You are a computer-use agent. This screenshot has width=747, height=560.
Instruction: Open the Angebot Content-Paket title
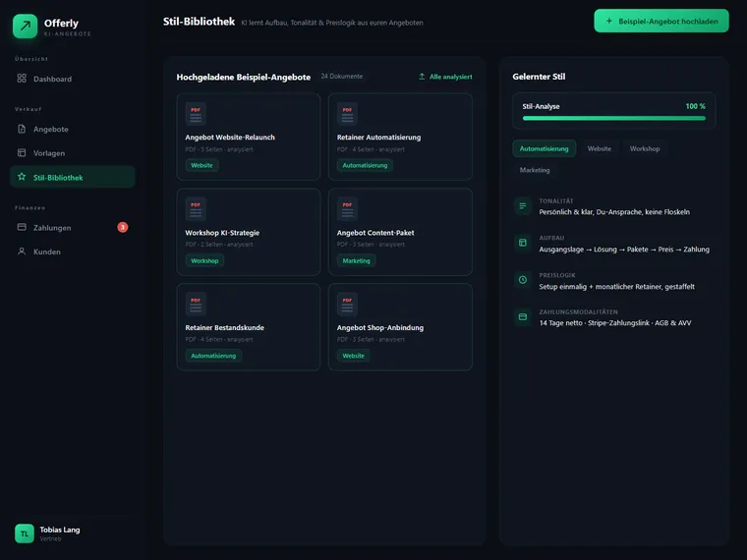[375, 233]
